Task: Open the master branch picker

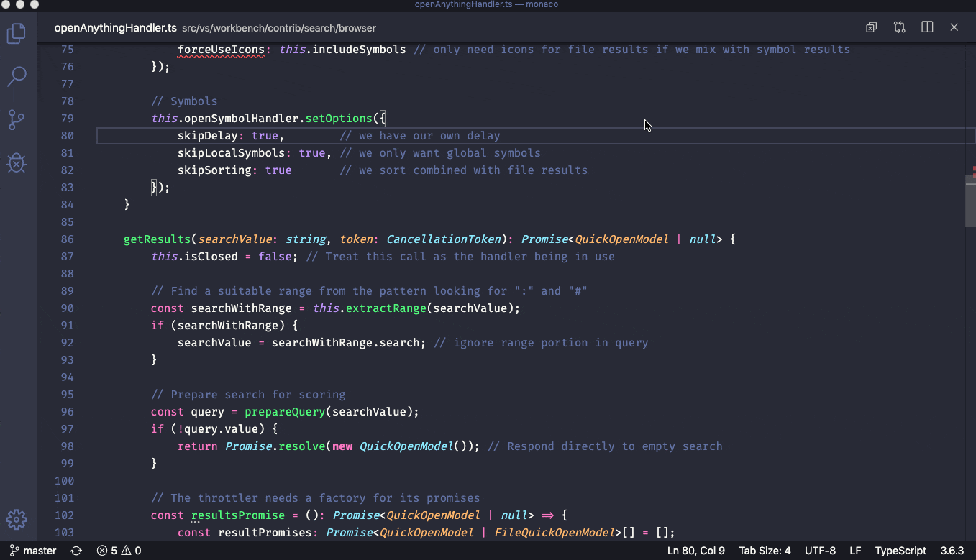Action: 33,551
